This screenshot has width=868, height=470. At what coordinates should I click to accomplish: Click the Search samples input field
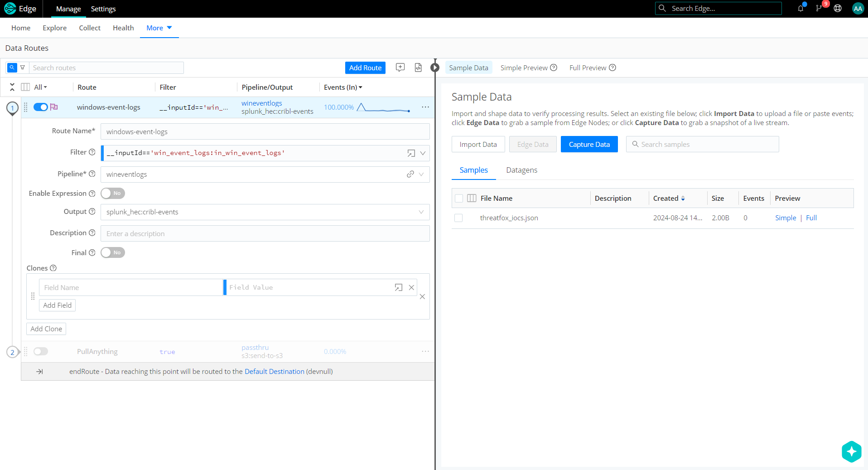707,145
